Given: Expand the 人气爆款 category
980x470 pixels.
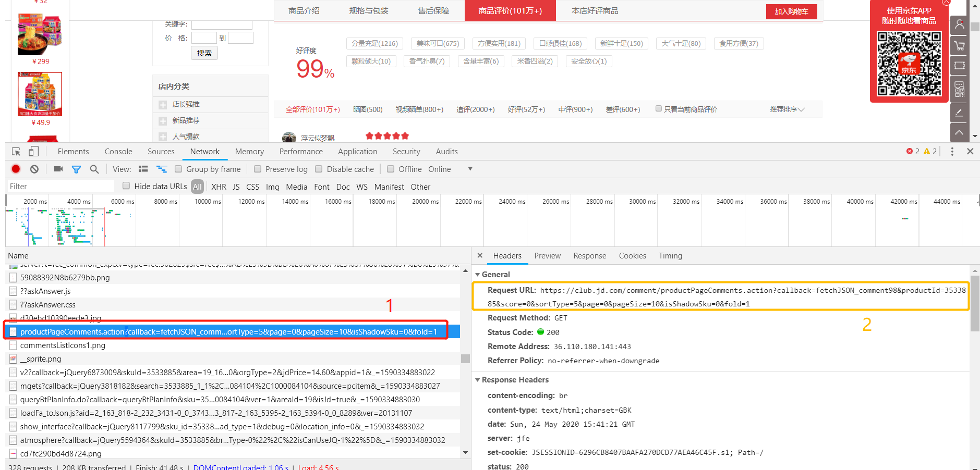Looking at the screenshot, I should (x=163, y=137).
